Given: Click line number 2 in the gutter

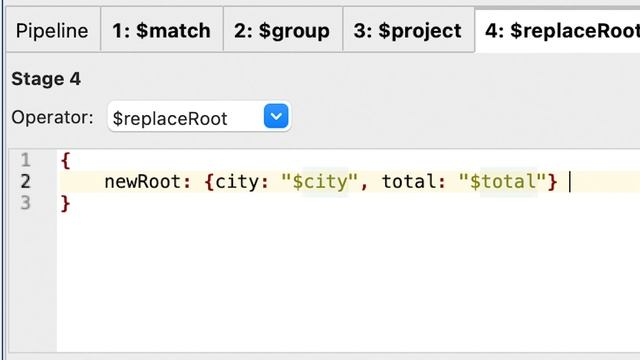Looking at the screenshot, I should click(26, 182).
